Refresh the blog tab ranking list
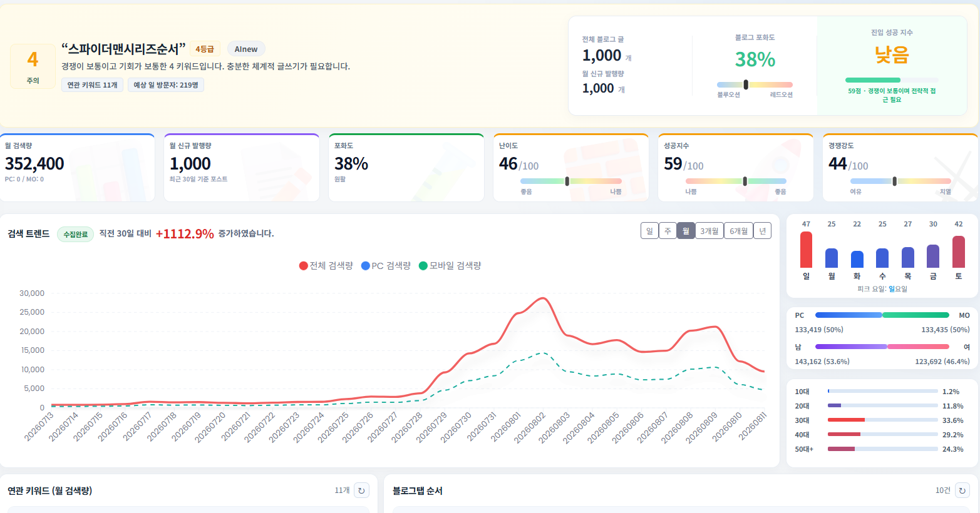980x513 pixels. pyautogui.click(x=962, y=490)
